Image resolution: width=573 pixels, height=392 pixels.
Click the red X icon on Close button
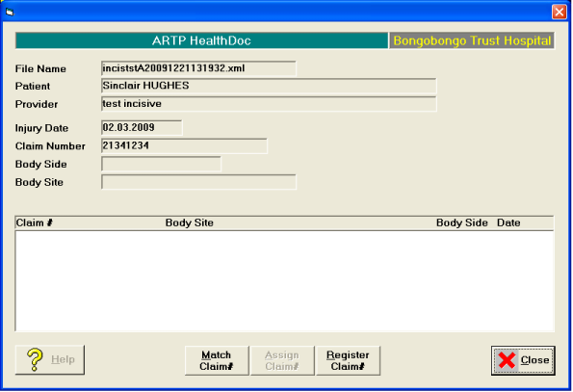tap(507, 360)
